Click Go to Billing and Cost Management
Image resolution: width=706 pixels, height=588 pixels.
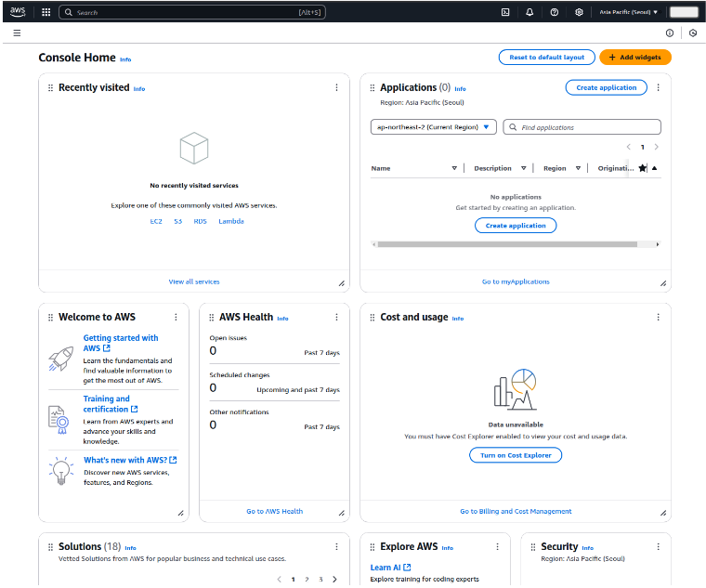[x=516, y=511]
